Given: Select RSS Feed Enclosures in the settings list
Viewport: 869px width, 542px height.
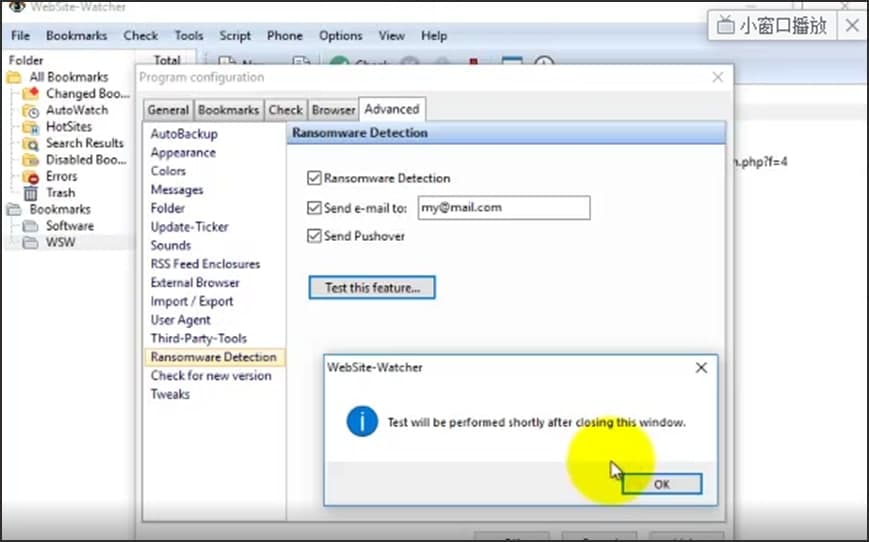Looking at the screenshot, I should (205, 264).
